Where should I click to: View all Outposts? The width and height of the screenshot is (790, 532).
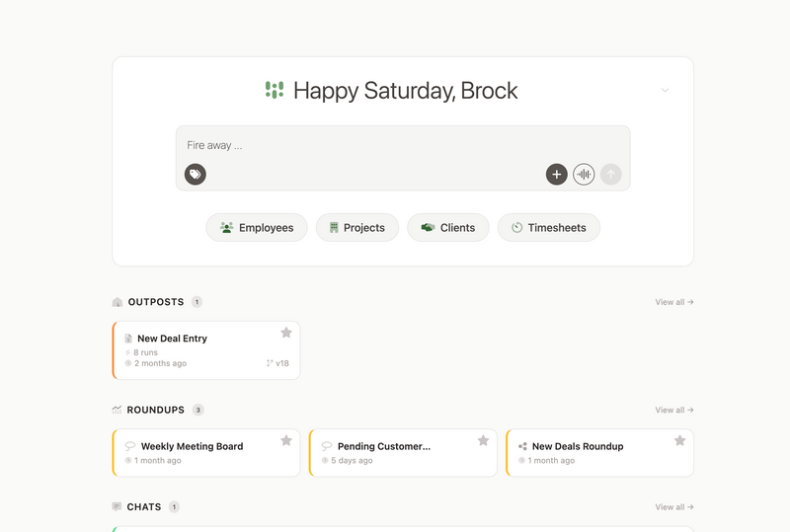pyautogui.click(x=674, y=302)
